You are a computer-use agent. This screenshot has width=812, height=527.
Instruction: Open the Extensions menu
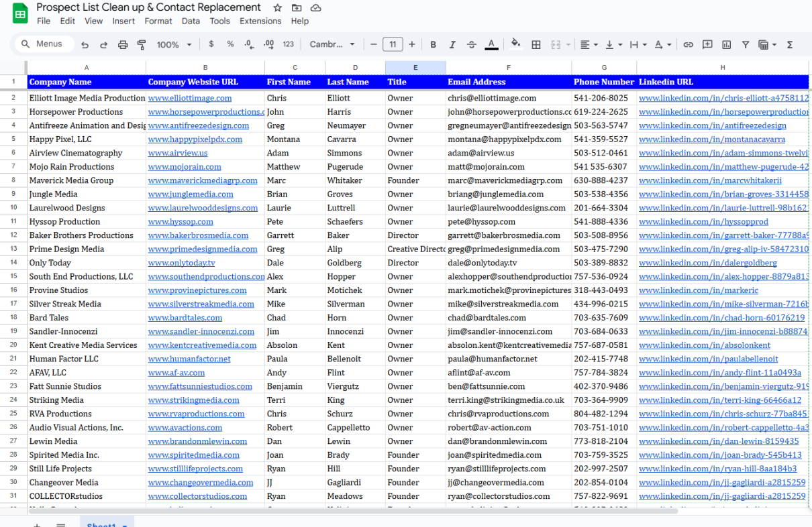coord(260,21)
